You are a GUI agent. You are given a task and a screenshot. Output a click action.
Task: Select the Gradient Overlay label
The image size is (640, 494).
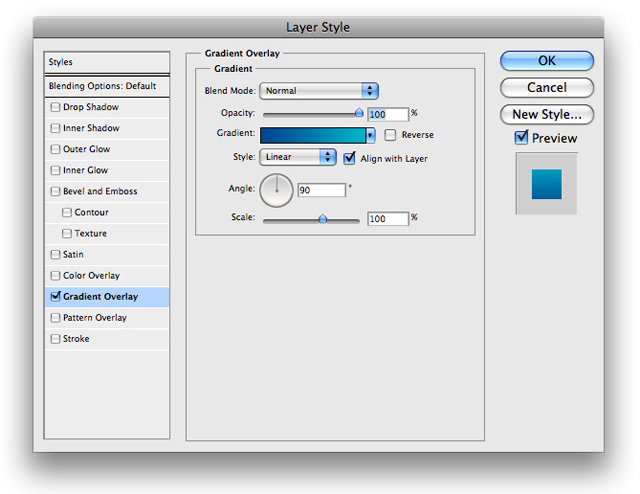pos(100,297)
